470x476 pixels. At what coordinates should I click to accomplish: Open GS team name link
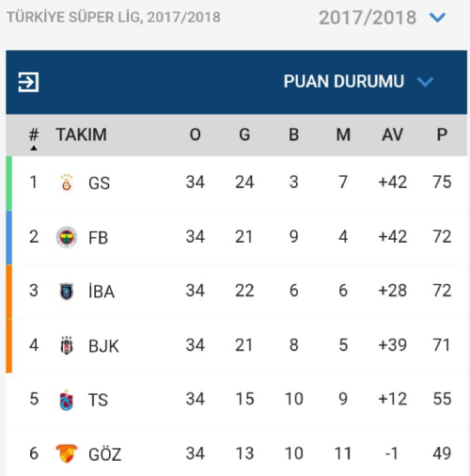pos(99,182)
